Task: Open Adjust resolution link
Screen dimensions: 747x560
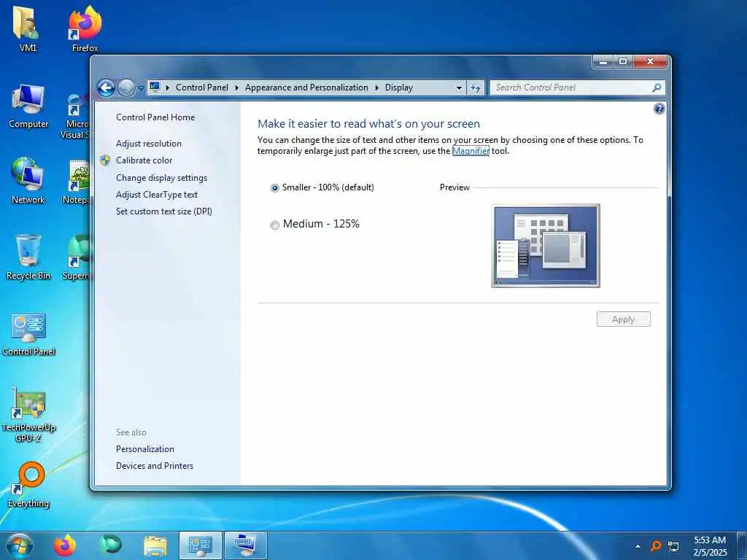Action: click(149, 144)
